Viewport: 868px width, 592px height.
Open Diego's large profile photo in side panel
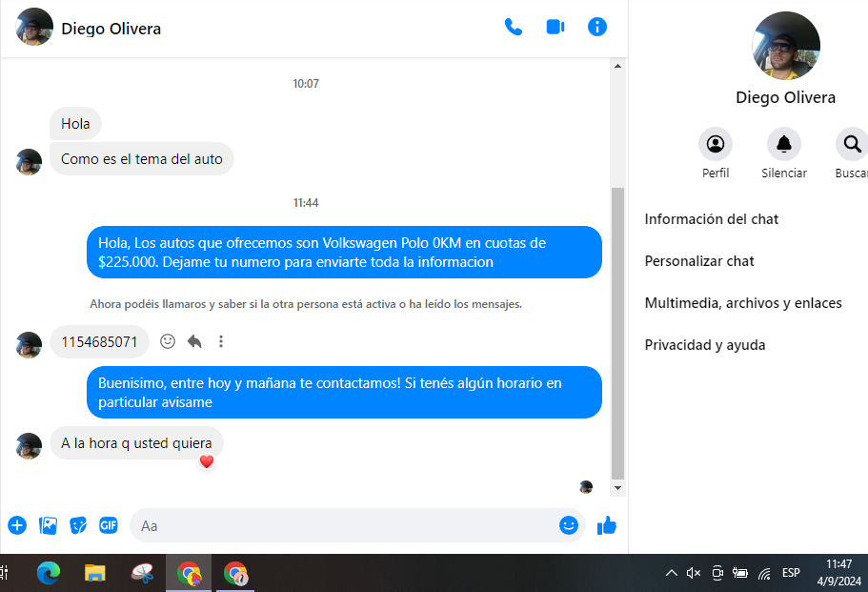[x=785, y=46]
